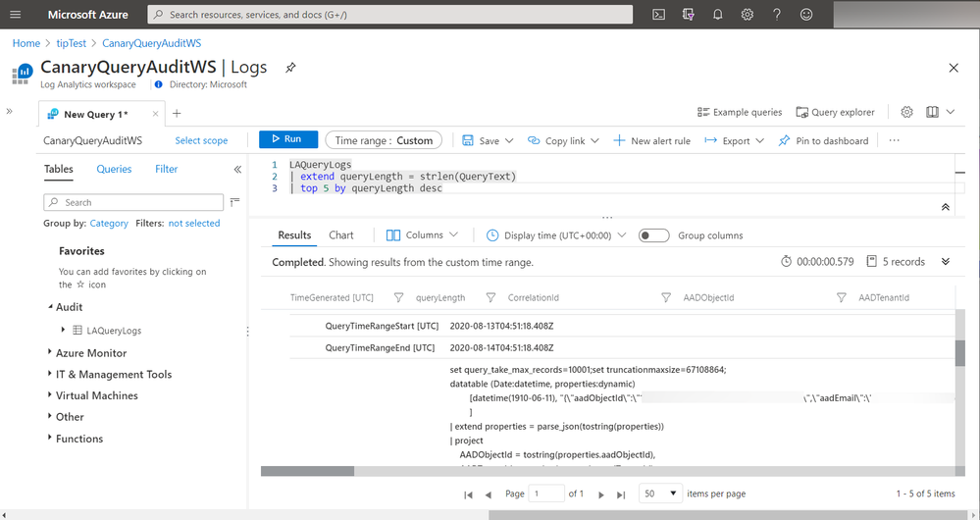This screenshot has height=520, width=980.
Task: Open Example queries
Action: coord(740,112)
